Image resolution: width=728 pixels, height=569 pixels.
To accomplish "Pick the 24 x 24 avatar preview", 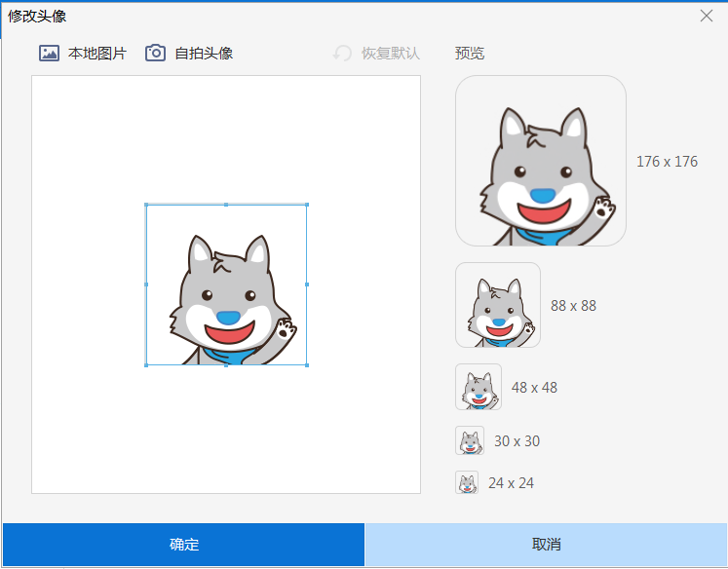I will click(467, 483).
